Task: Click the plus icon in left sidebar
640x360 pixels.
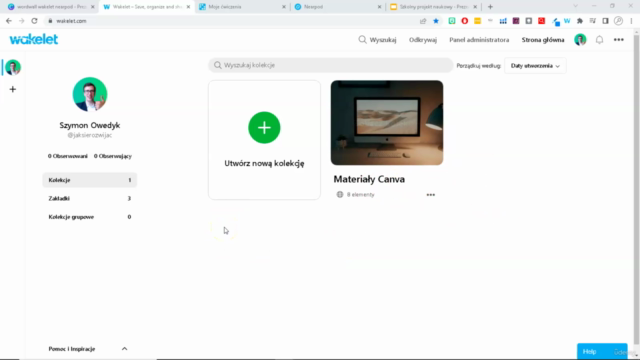Action: pos(13,89)
